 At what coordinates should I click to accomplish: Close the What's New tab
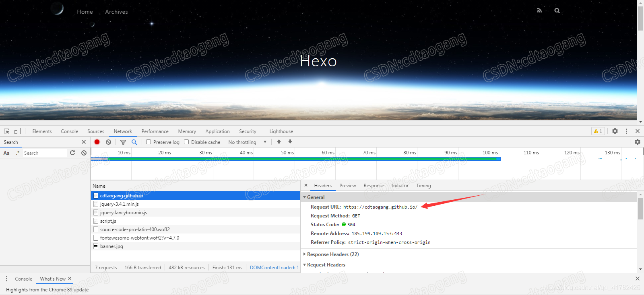(x=70, y=279)
